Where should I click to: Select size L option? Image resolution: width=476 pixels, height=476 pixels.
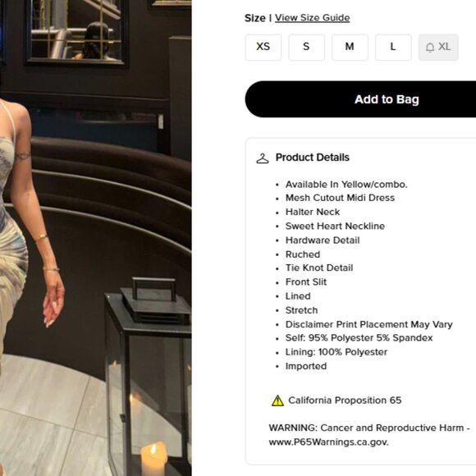tap(393, 48)
